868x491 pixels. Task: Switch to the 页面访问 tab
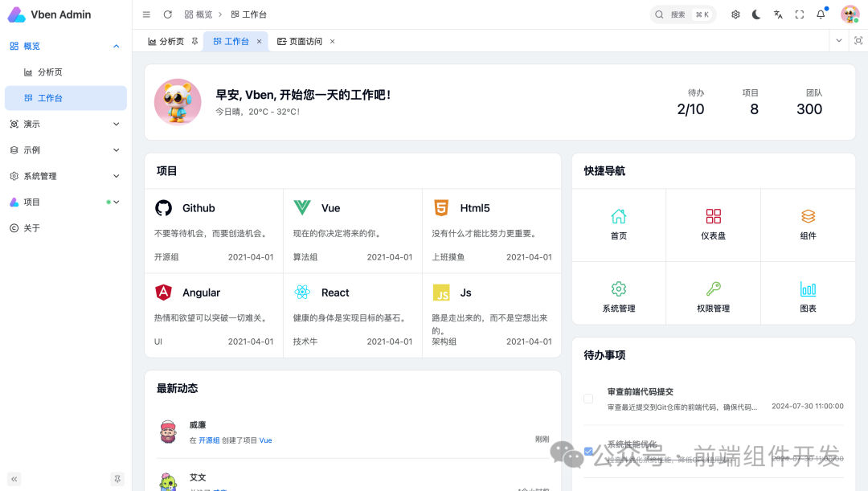(x=305, y=40)
